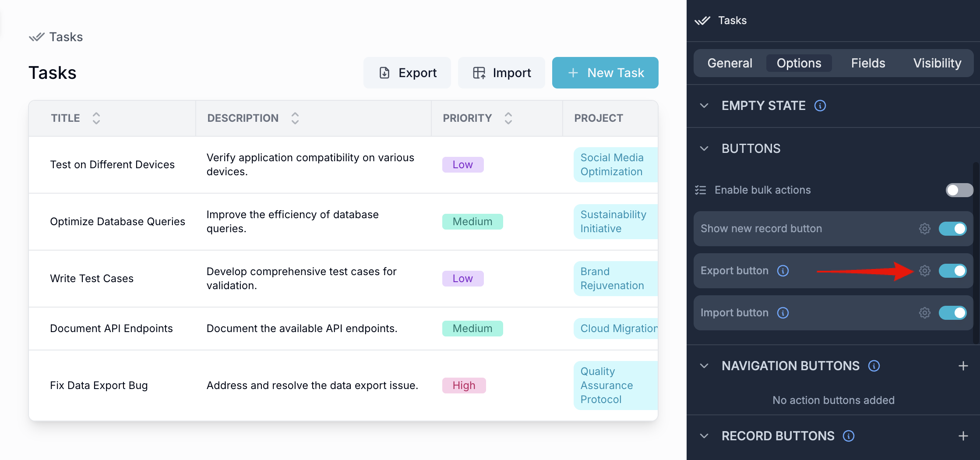Click info icon next to Export button label
The height and width of the screenshot is (460, 980).
(x=783, y=271)
